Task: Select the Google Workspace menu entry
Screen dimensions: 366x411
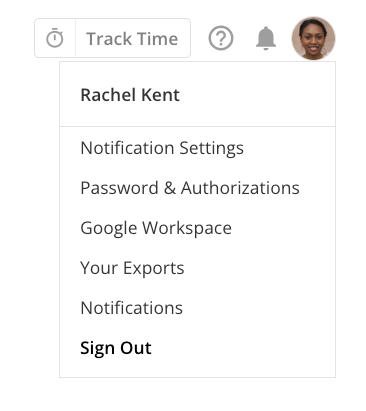Action: click(156, 228)
